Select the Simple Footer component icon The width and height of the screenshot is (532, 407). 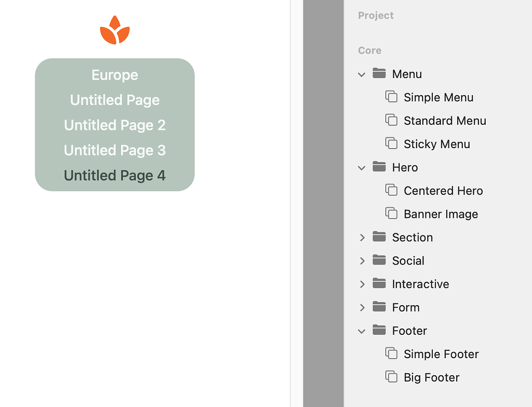(x=392, y=354)
